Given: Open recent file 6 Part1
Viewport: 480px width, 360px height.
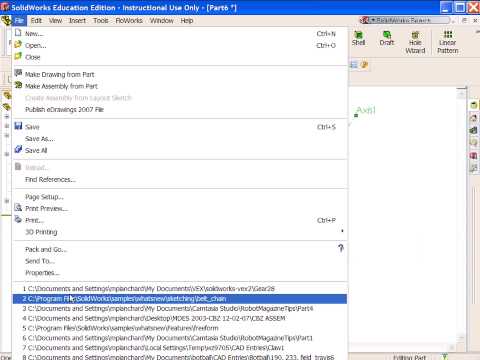Looking at the screenshot, I should [180, 338].
